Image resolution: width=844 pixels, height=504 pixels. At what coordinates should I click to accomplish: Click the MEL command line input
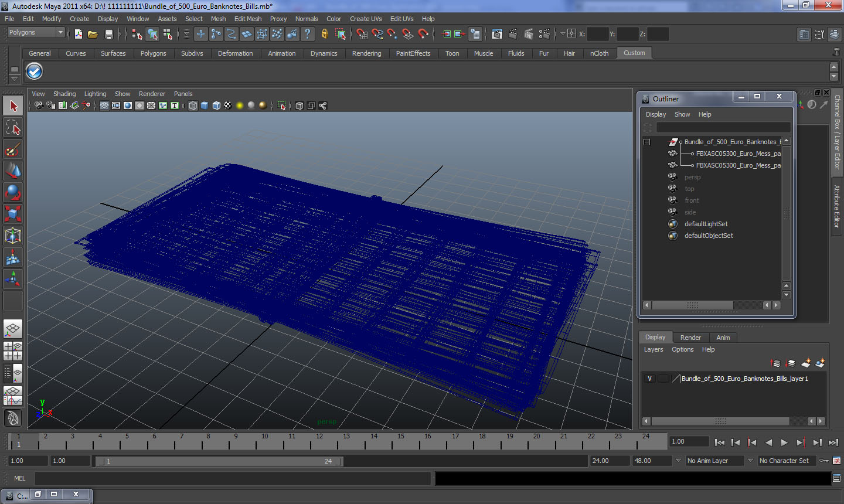pos(233,478)
